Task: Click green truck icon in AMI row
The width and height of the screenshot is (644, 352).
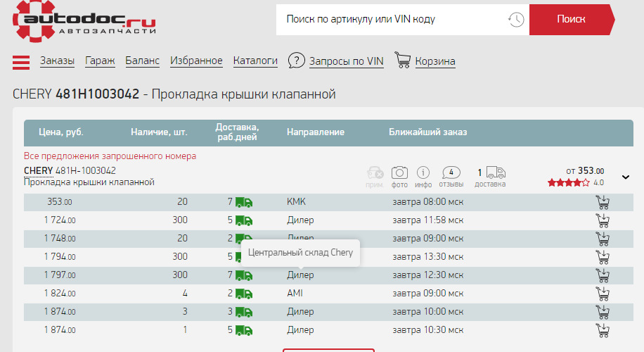Action: 244,294
